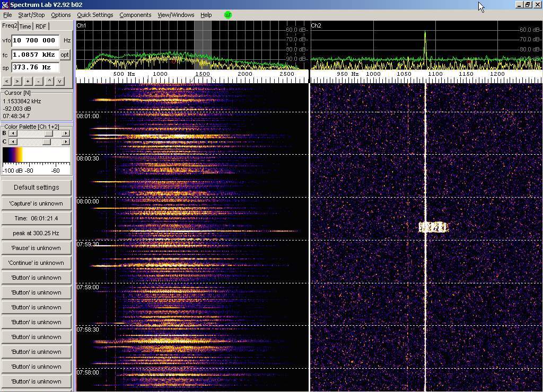The height and width of the screenshot is (392, 543).
Task: Open the Start/Stop menu
Action: coord(31,15)
